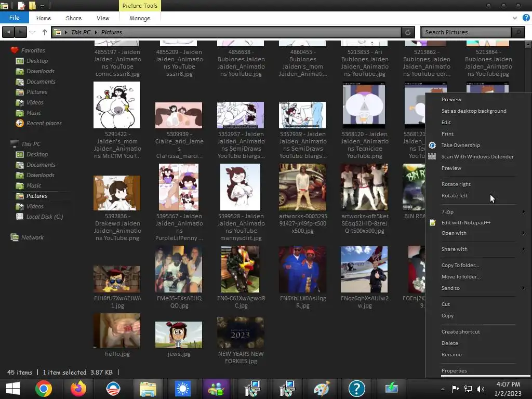Launch Google Chrome from the taskbar
Image resolution: width=532 pixels, height=399 pixels.
coord(44,389)
